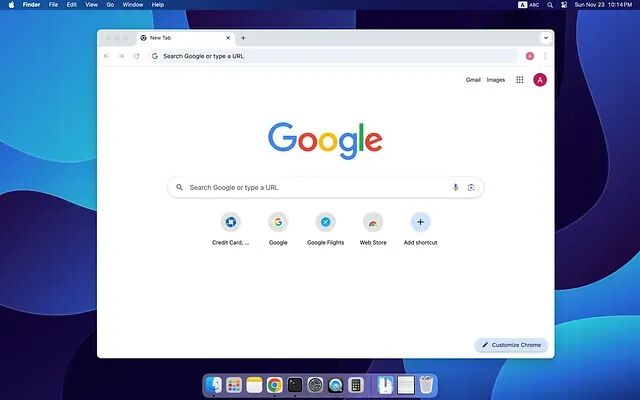Open the Edit menu
Screen dimensions: 640x400
pyautogui.click(x=71, y=5)
